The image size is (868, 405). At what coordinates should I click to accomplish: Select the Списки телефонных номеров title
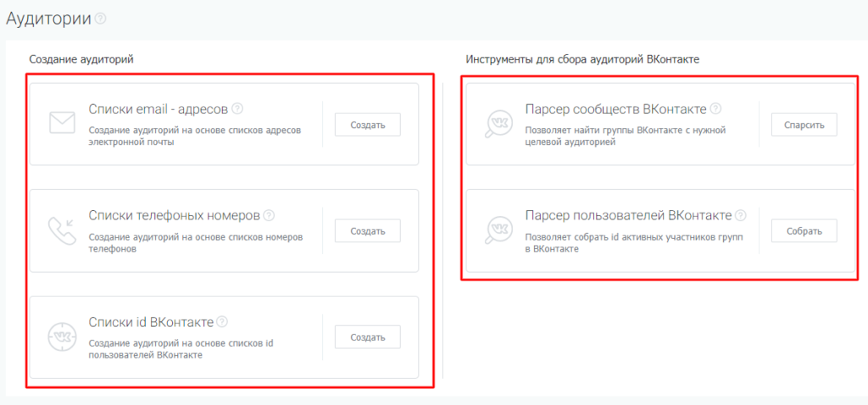tap(174, 215)
